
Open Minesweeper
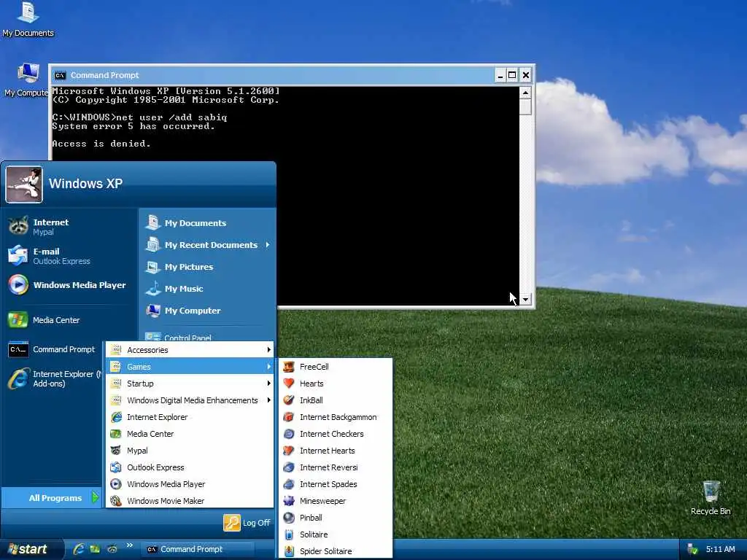click(x=336, y=501)
